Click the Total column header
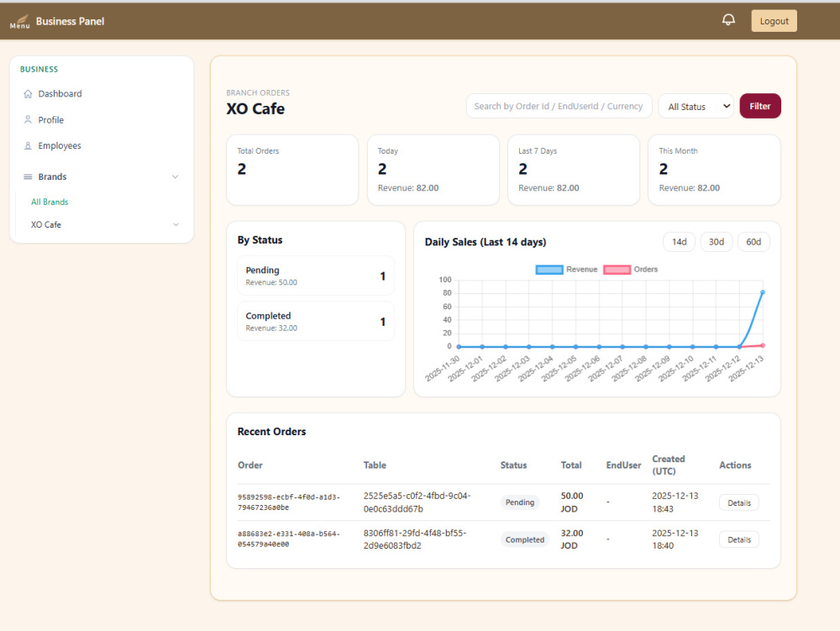840x631 pixels. pyautogui.click(x=571, y=465)
